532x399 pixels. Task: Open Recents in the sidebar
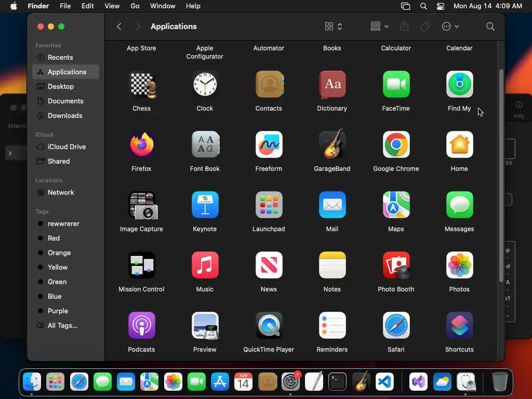tap(66, 57)
